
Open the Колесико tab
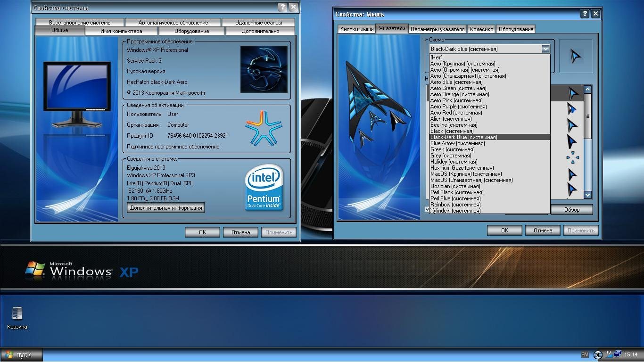point(481,29)
